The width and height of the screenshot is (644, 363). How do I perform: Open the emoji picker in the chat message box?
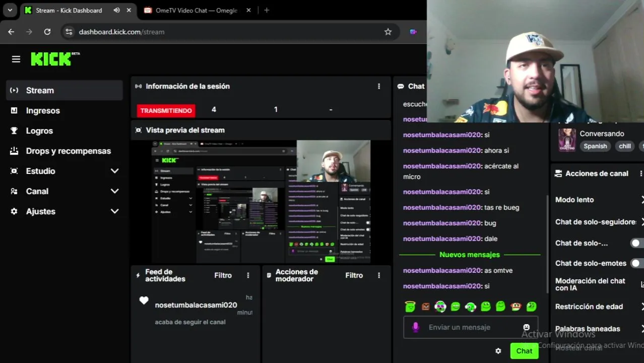527,327
